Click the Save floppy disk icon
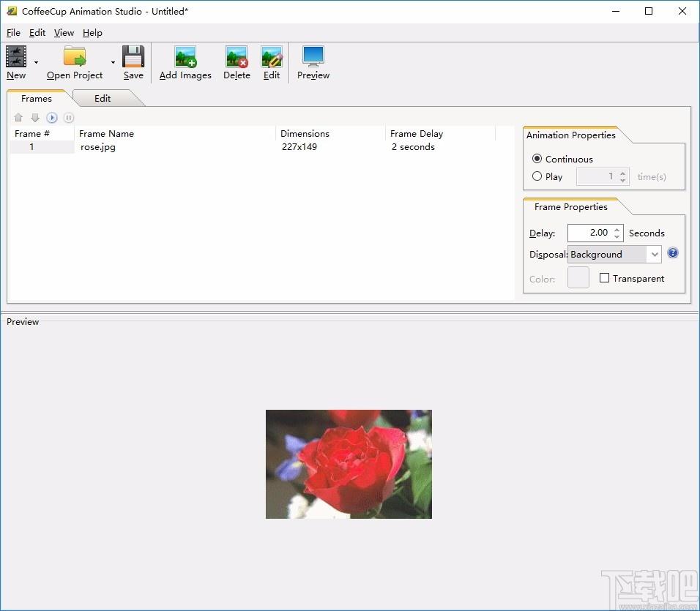Image resolution: width=700 pixels, height=611 pixels. tap(133, 56)
